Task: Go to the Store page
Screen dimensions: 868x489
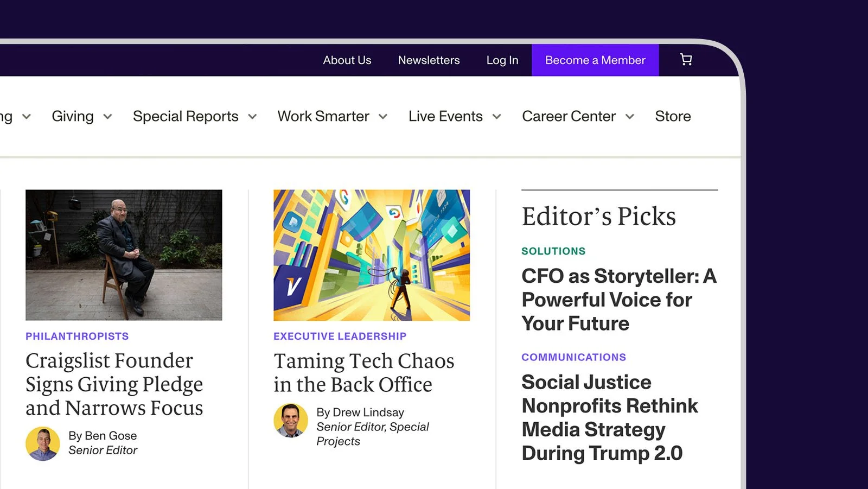Action: coord(673,116)
